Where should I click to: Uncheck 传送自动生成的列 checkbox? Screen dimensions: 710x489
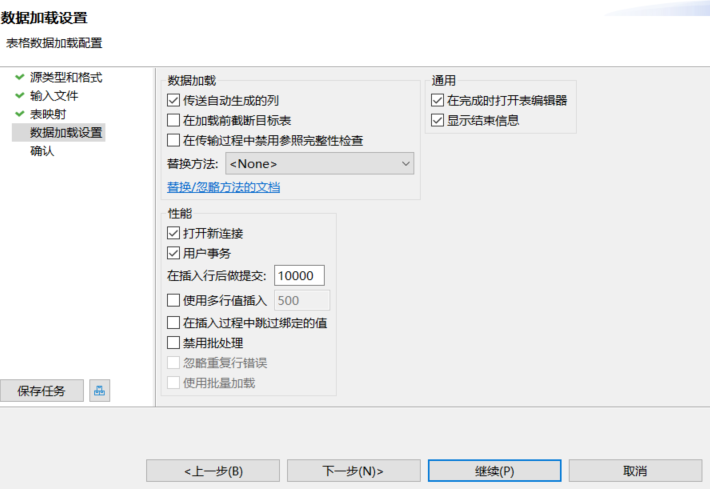click(173, 101)
